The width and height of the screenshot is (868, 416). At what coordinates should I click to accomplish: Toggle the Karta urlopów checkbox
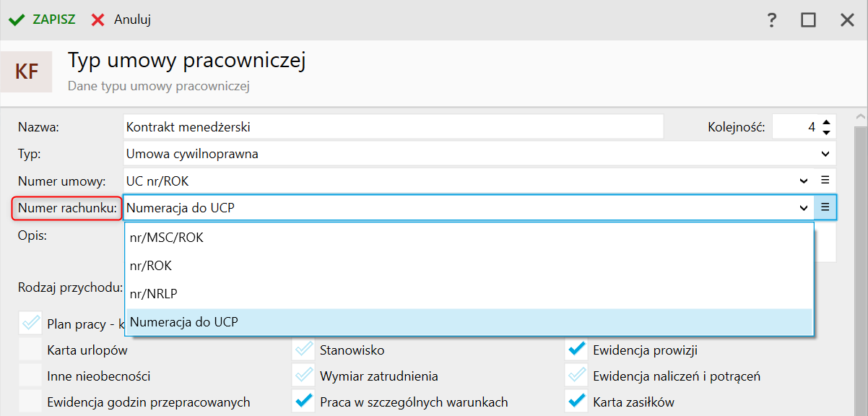tap(30, 350)
